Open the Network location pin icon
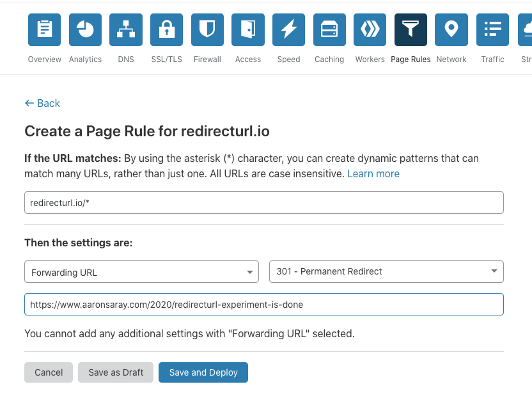The height and width of the screenshot is (398, 532). 451,29
